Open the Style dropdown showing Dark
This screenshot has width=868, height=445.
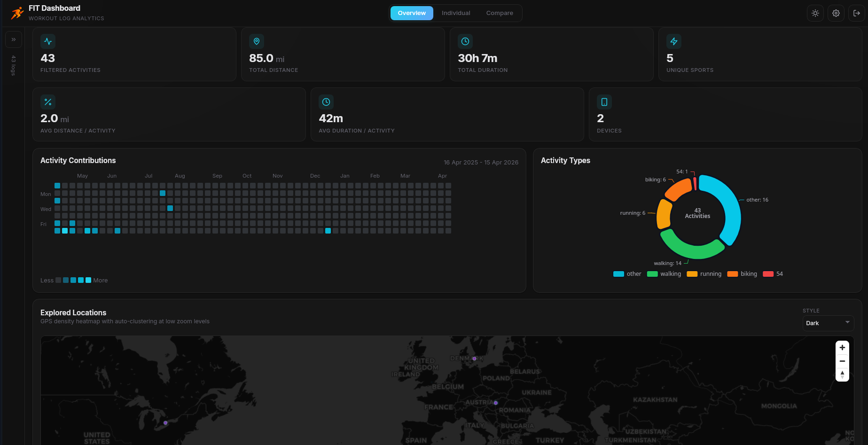coord(828,323)
